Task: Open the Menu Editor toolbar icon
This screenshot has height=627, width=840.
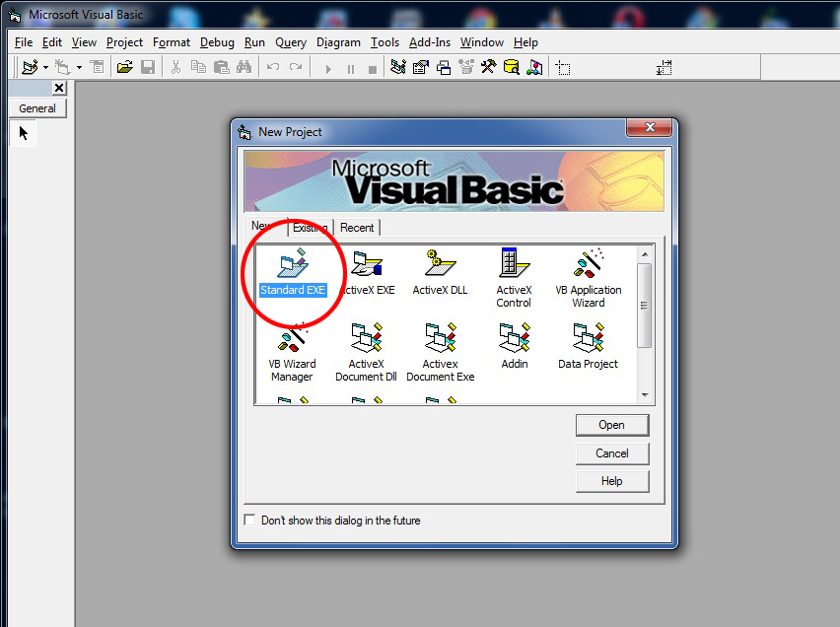Action: 97,67
